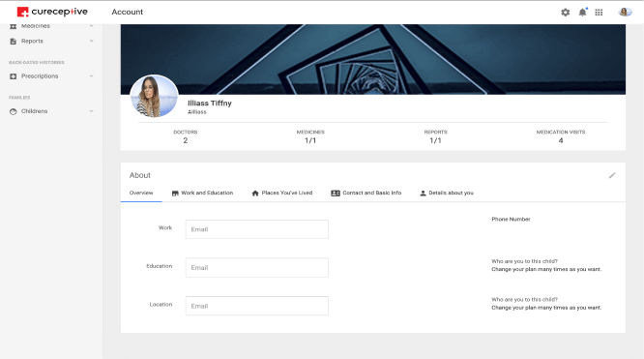The image size is (644, 359).
Task: Open the apps grid icon
Action: tap(599, 13)
